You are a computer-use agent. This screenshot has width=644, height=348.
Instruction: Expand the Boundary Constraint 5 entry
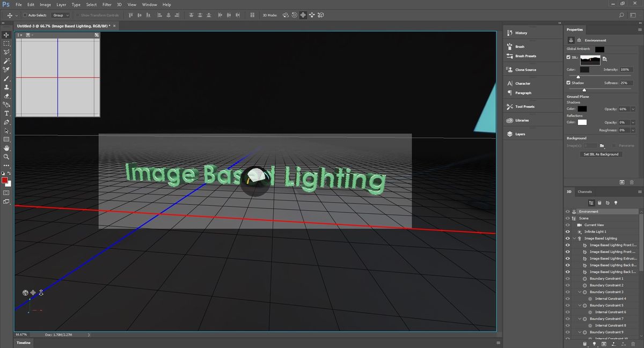point(579,305)
